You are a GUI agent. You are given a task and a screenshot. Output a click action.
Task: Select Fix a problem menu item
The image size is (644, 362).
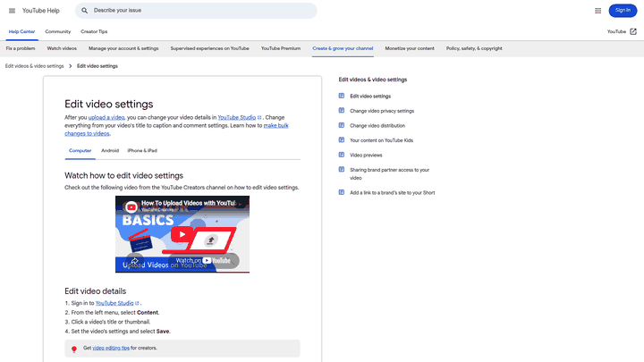[21, 48]
